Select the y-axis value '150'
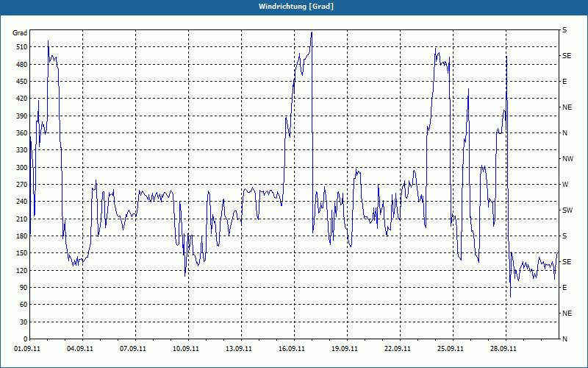This screenshot has height=368, width=588. click(22, 253)
